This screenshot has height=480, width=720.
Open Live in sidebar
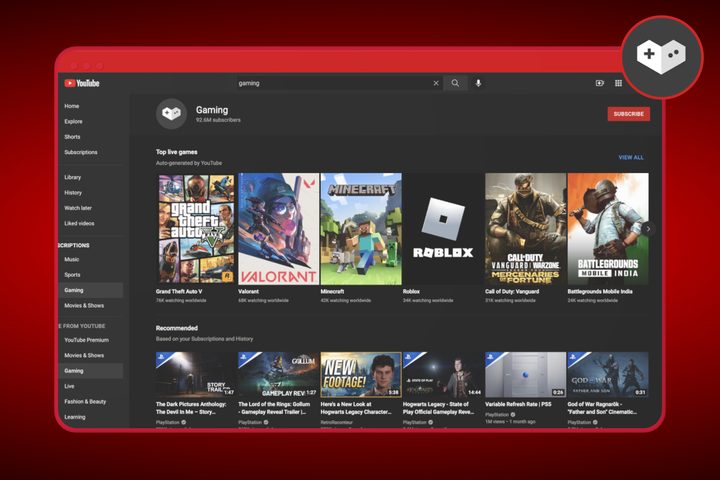tap(69, 386)
